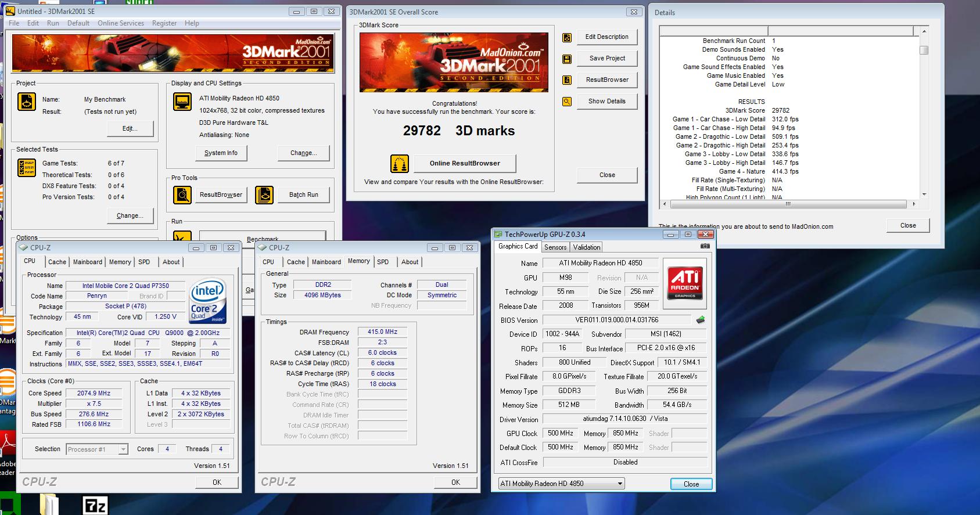Click the Display and CPU Settings monitor icon
This screenshot has width=980, height=515.
click(182, 102)
